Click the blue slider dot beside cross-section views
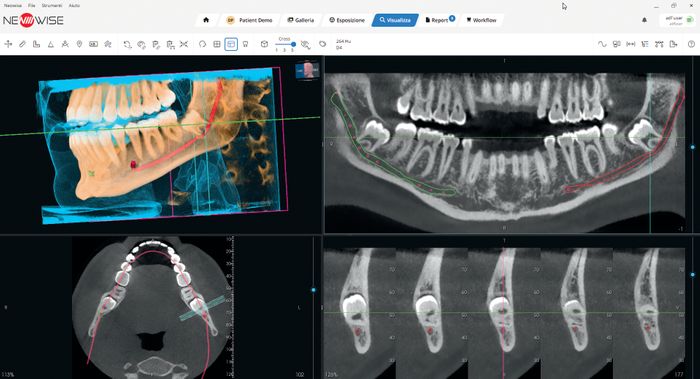This screenshot has width=700, height=379. pyautogui.click(x=692, y=275)
